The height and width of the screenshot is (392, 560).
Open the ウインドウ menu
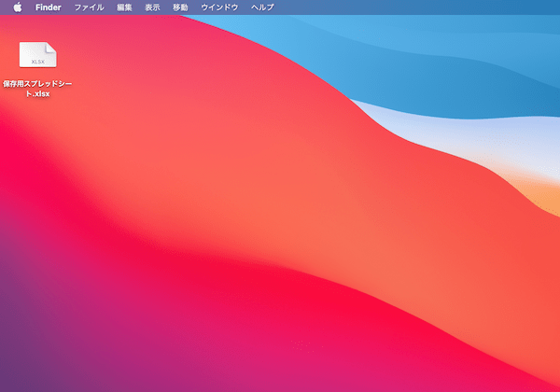[219, 7]
